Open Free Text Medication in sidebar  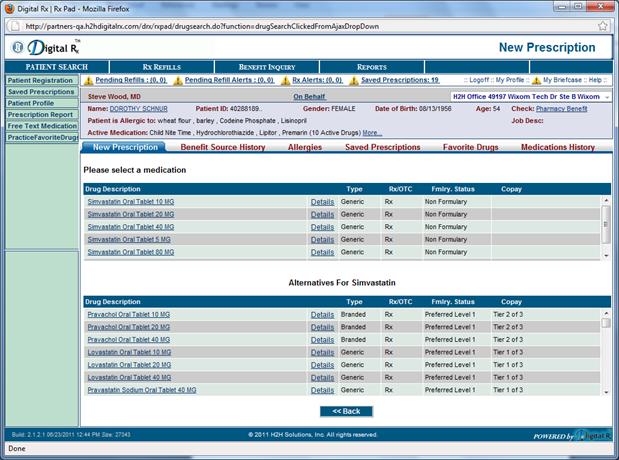(40, 126)
